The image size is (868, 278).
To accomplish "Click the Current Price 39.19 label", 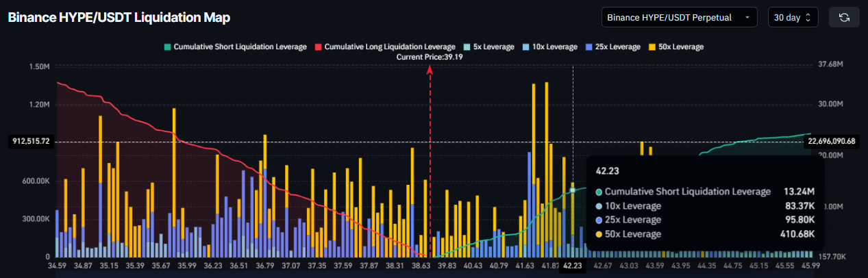I will [x=430, y=57].
